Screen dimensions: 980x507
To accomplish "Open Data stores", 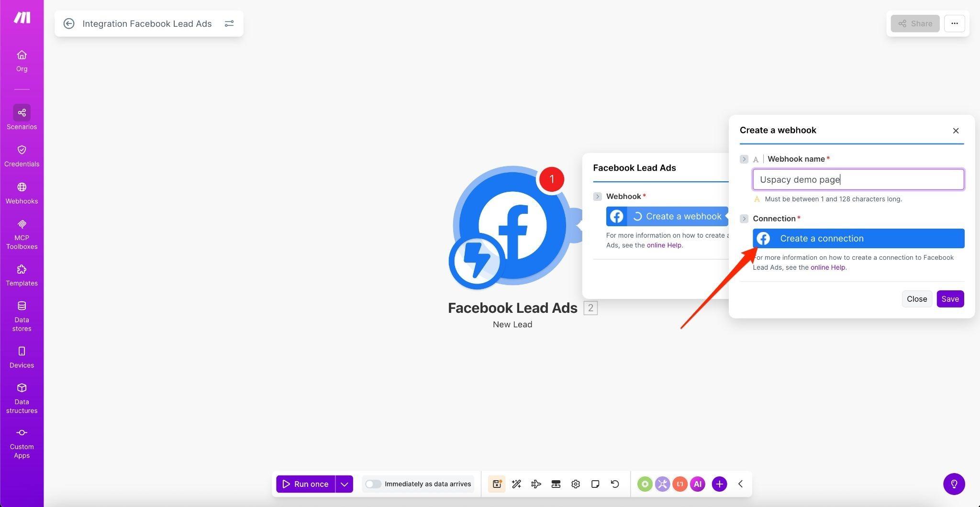I will click(22, 316).
